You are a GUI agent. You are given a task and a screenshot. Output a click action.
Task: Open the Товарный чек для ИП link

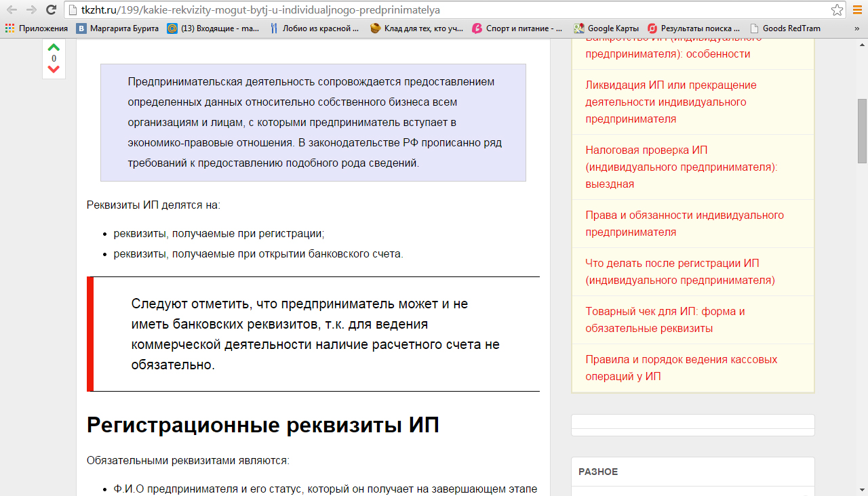point(665,320)
